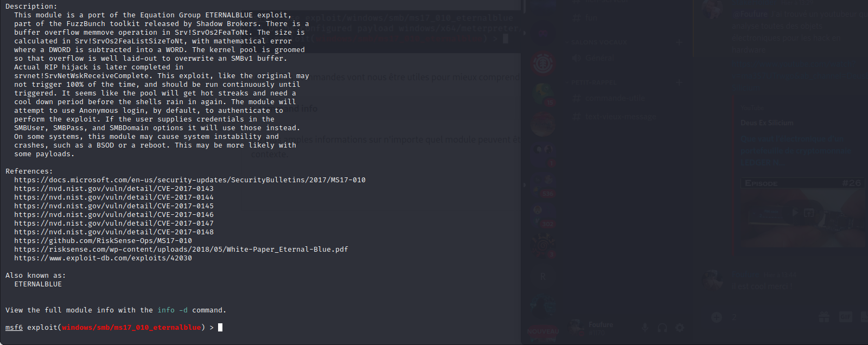Join the Général voice channel
The width and height of the screenshot is (868, 345).
pyautogui.click(x=599, y=58)
